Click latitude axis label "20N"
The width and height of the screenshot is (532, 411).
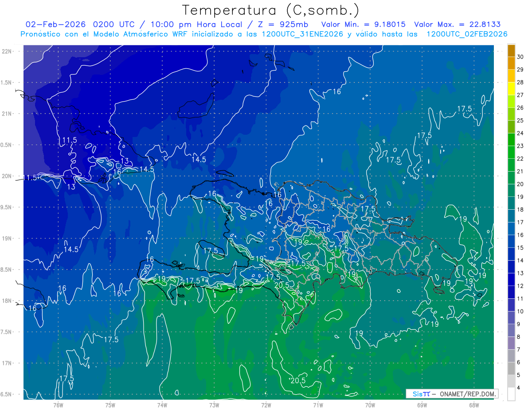pos(7,176)
